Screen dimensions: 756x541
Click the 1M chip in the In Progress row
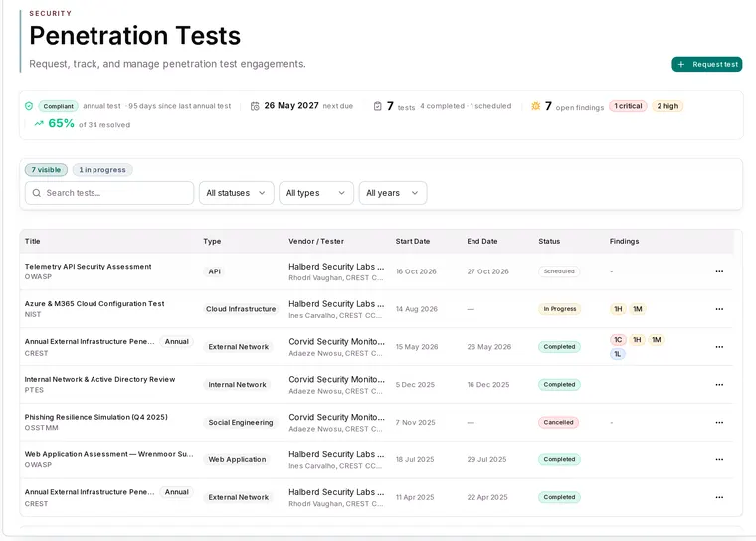[x=638, y=309]
